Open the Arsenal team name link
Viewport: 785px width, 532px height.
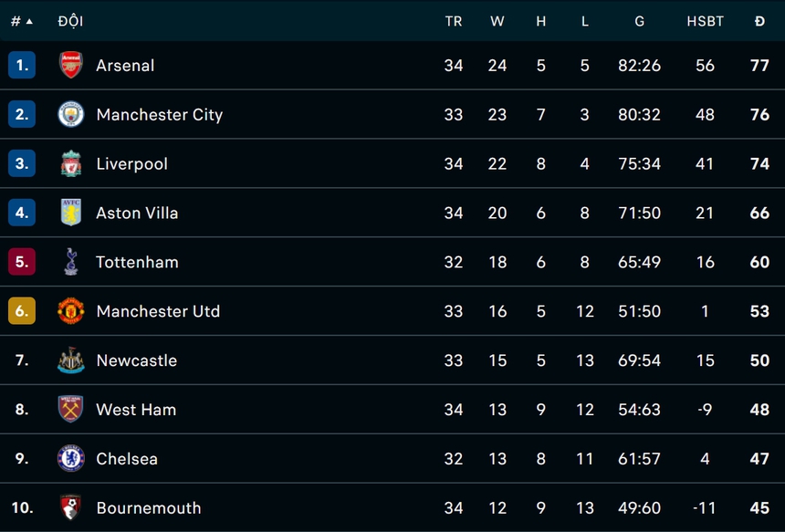(125, 66)
